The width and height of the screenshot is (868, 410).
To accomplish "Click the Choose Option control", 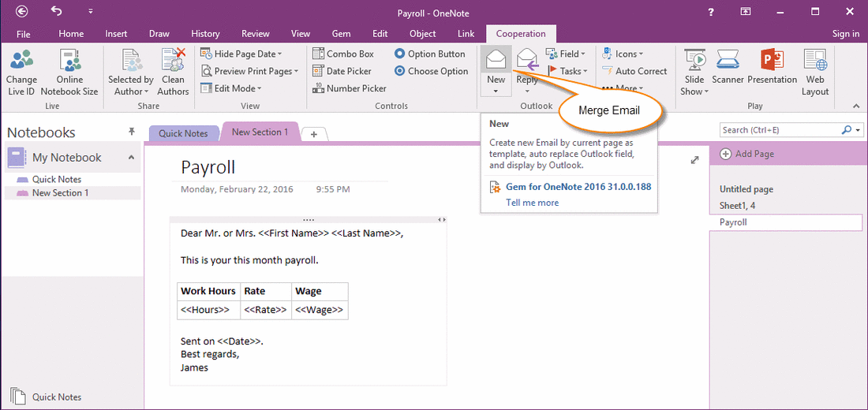I will point(431,71).
